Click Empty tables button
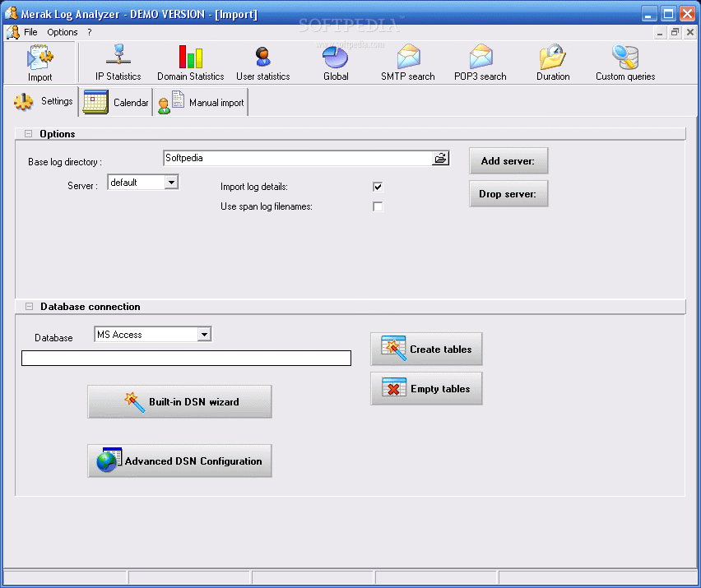Image resolution: width=701 pixels, height=588 pixels. coord(426,389)
